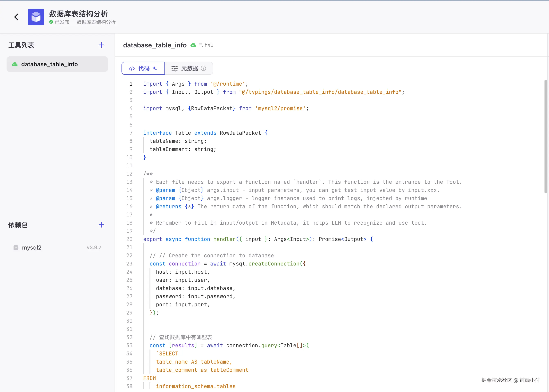Click line number 7 interface fold gutter
Image resolution: width=549 pixels, height=392 pixels.
[x=131, y=133]
